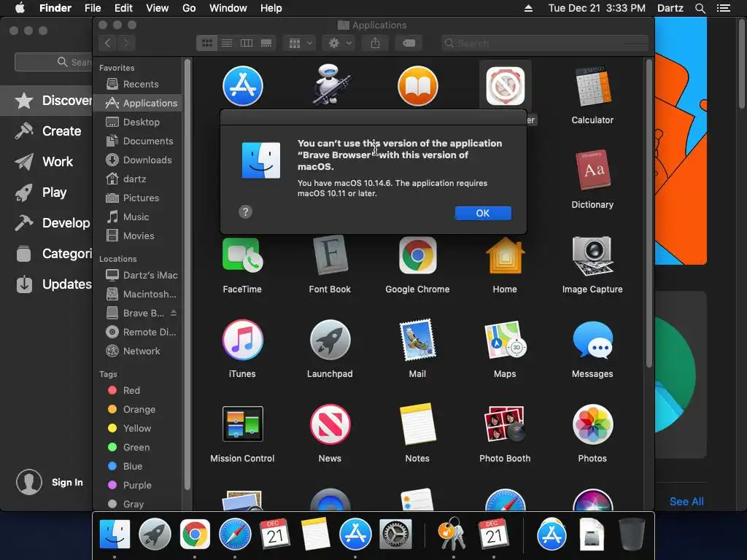Open Font Book in the Applications window

coord(330,255)
